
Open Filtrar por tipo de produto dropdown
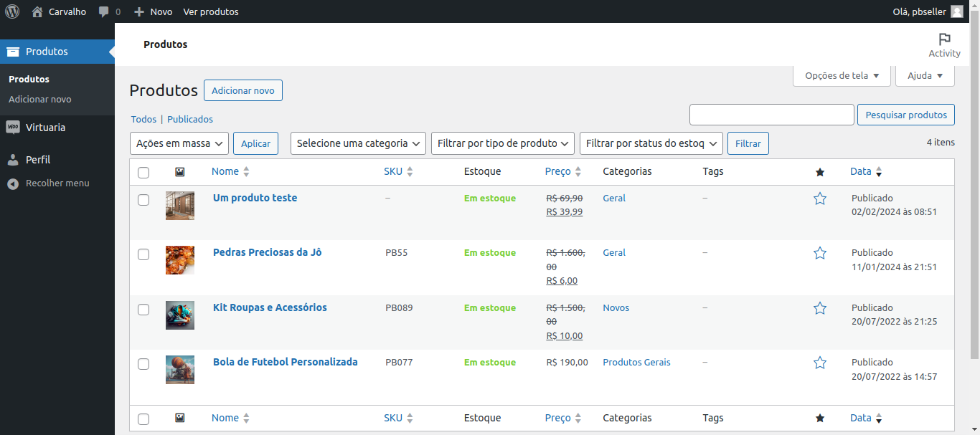click(503, 143)
